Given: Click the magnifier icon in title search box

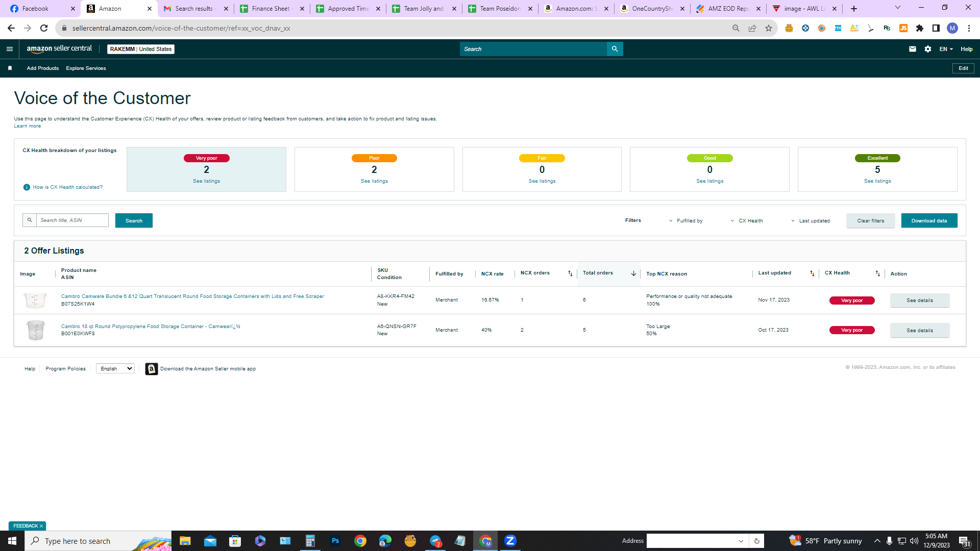Looking at the screenshot, I should [x=30, y=220].
